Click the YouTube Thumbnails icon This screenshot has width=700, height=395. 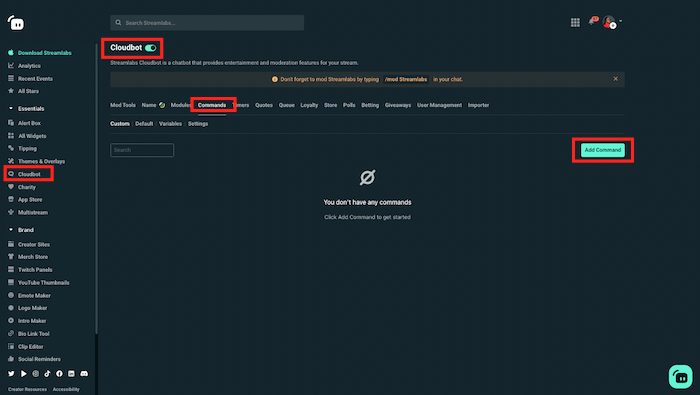tap(11, 283)
